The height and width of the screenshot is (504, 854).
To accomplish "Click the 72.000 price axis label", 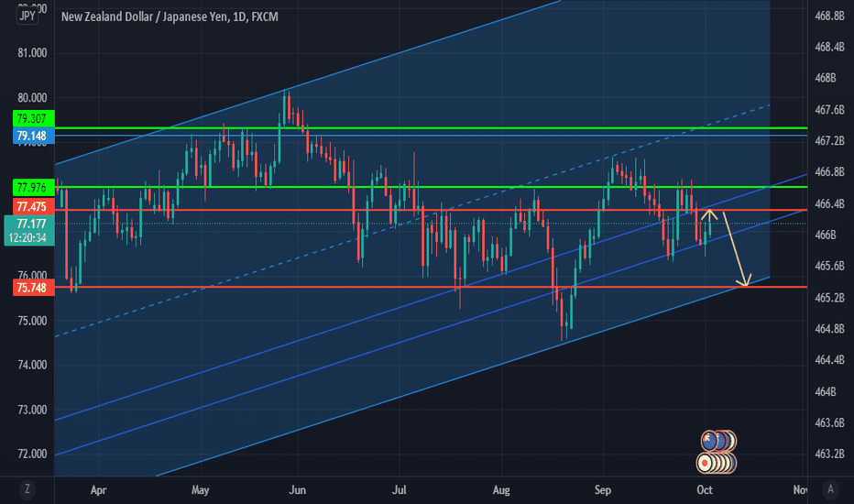I will 32,454.
